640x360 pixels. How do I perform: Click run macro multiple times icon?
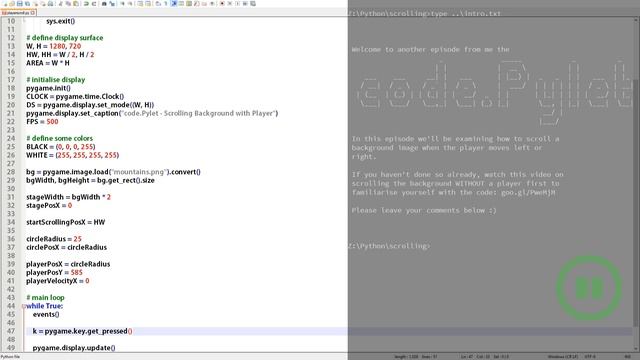coord(245,4)
